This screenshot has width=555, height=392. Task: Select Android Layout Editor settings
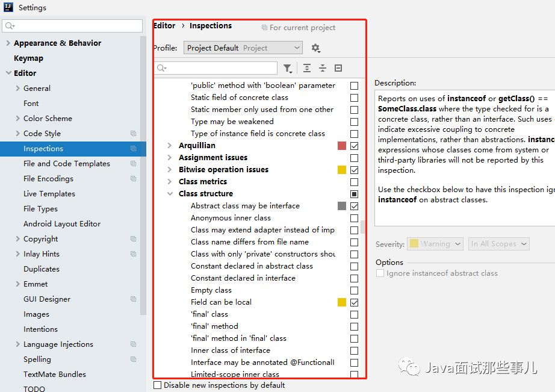[62, 224]
